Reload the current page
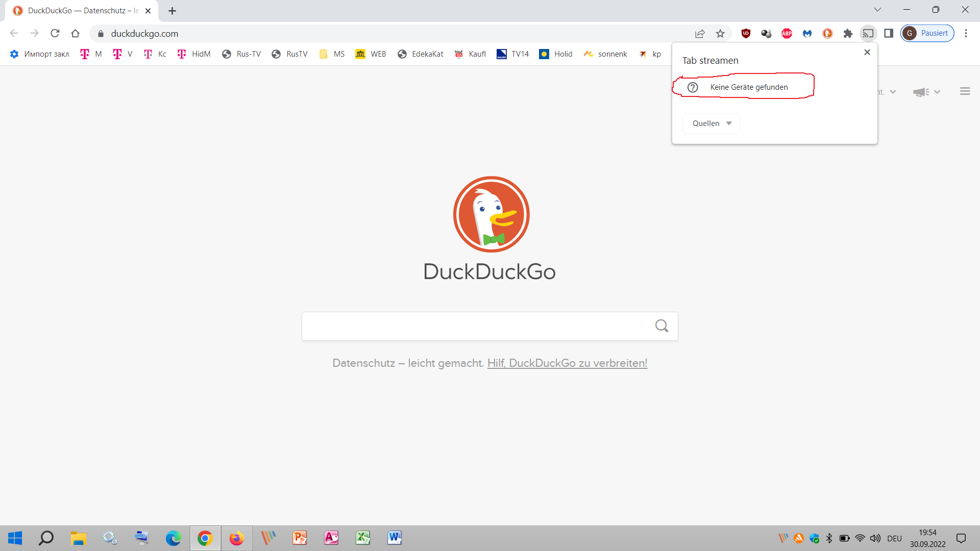Image resolution: width=980 pixels, height=551 pixels. pos(55,34)
